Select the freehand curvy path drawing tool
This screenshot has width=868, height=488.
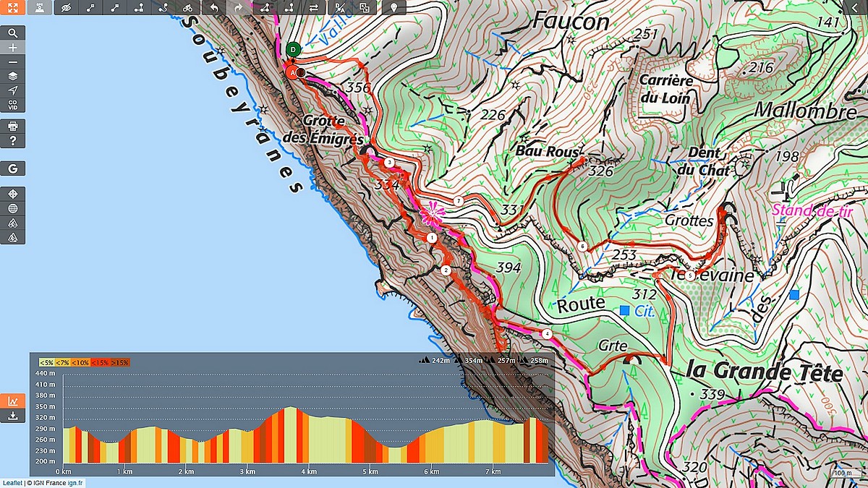pos(163,7)
